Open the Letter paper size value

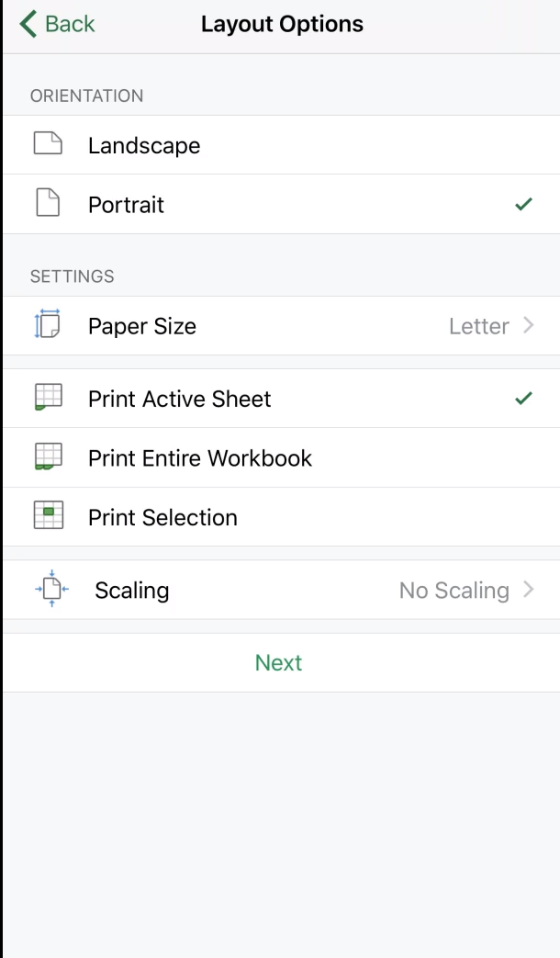point(479,326)
